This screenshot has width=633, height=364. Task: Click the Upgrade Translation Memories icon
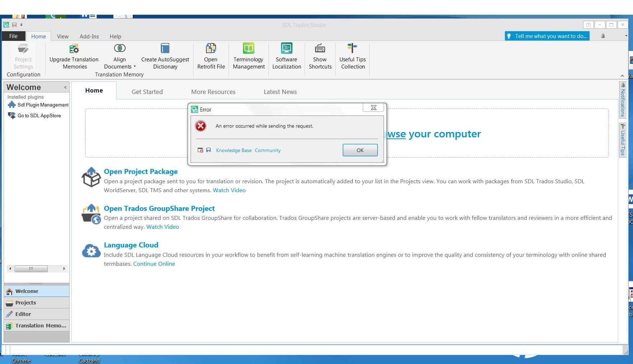(x=74, y=57)
